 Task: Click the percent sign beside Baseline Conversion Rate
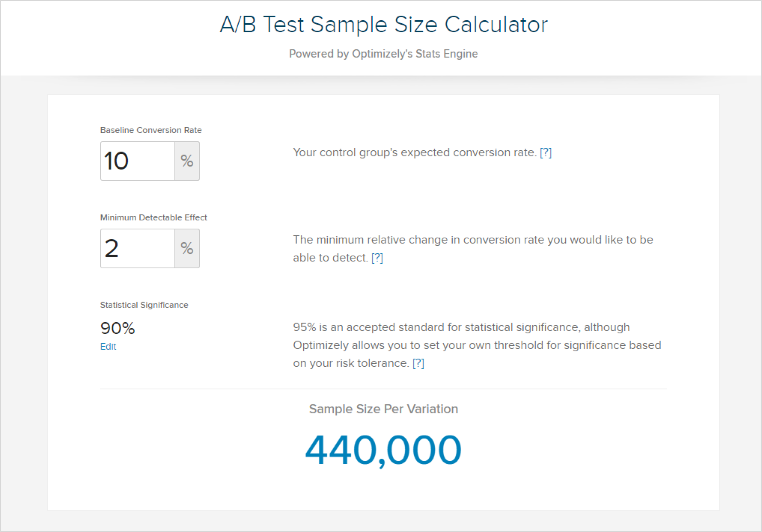coord(187,161)
